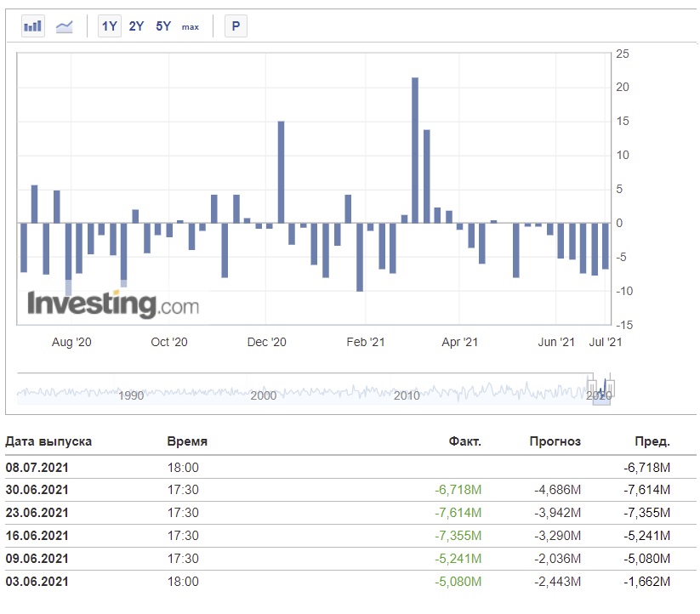Show the max time range
This screenshot has width=700, height=614.
[191, 27]
